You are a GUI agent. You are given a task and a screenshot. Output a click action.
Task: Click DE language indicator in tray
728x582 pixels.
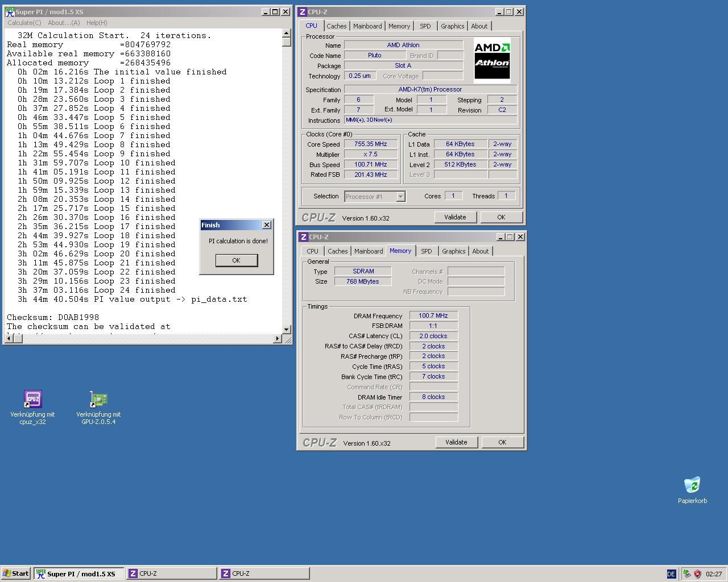pyautogui.click(x=671, y=574)
